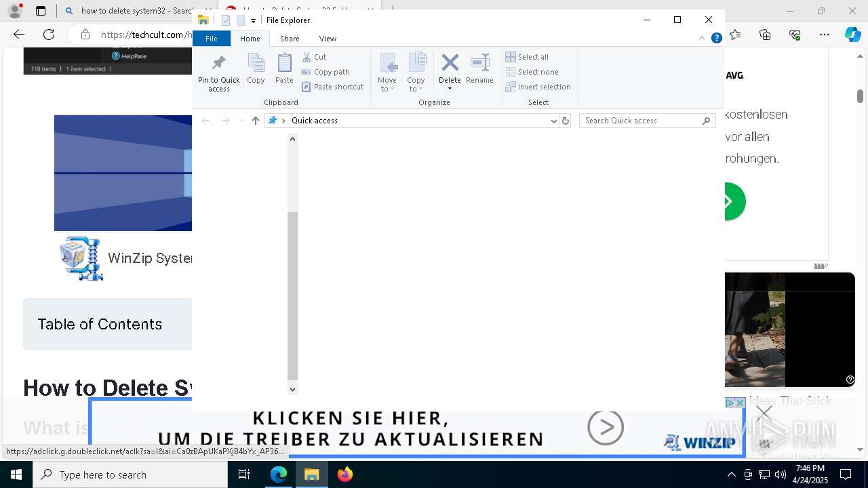This screenshot has height=488, width=868.
Task: Open the Copilot sidebar icon
Action: tap(852, 35)
